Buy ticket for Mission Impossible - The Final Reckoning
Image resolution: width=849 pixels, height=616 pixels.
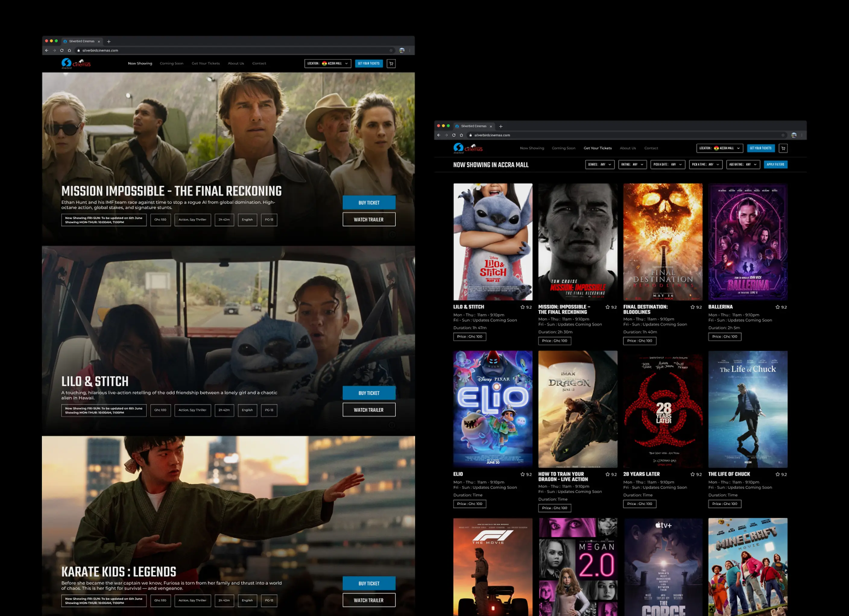point(369,203)
